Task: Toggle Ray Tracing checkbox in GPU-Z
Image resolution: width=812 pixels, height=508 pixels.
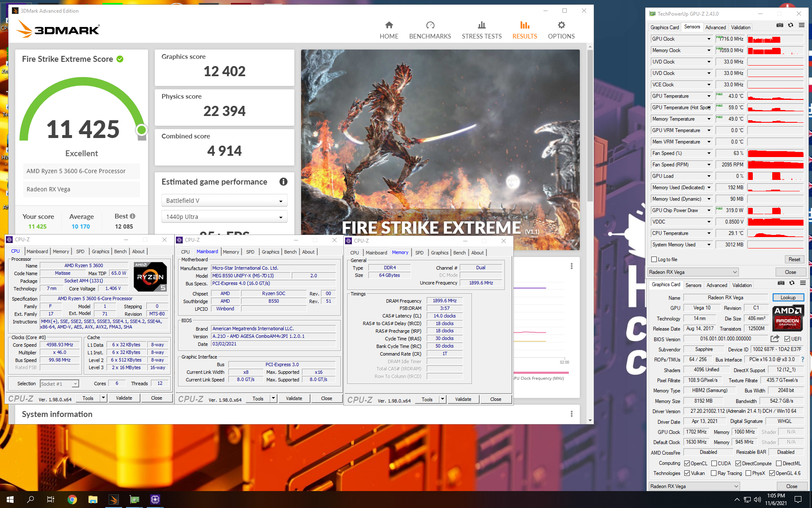Action: (x=714, y=473)
